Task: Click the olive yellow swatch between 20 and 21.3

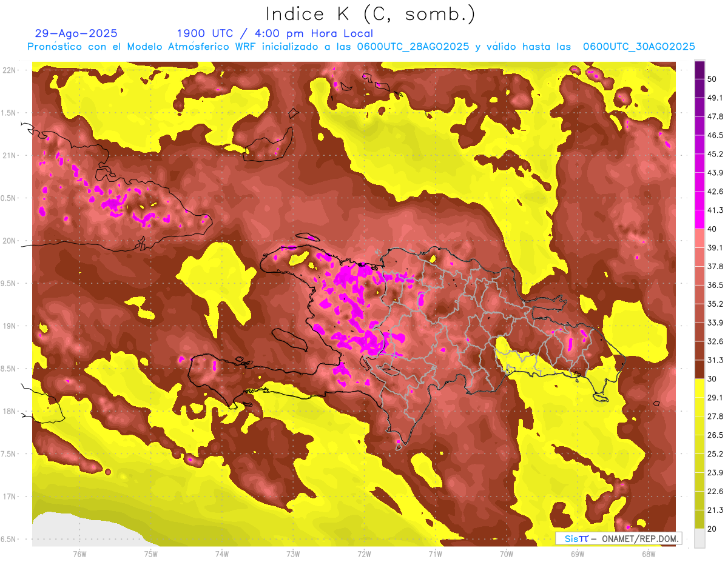Action: pos(699,520)
